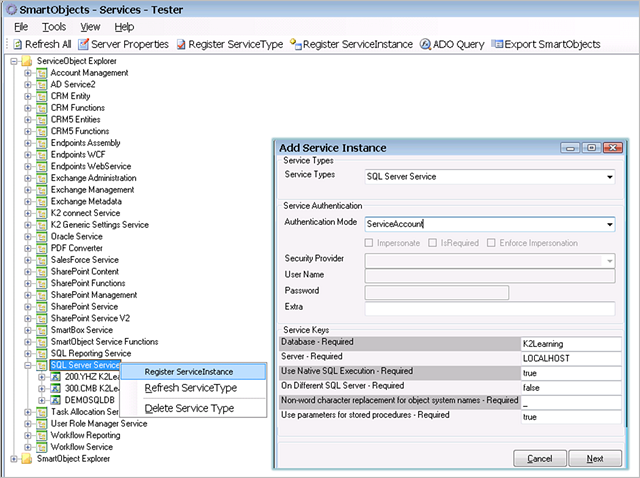Open the ADO Query tool

coord(452,44)
